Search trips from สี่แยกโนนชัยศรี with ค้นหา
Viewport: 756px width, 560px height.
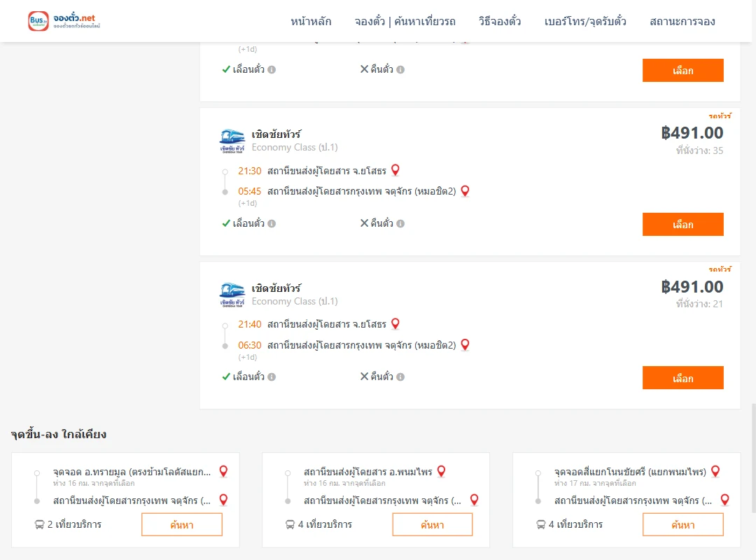click(682, 524)
